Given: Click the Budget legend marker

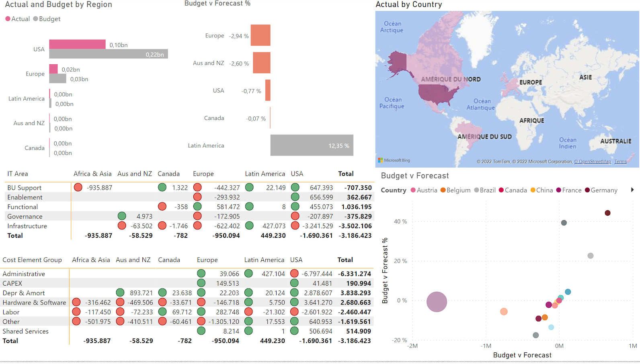Looking at the screenshot, I should point(35,19).
